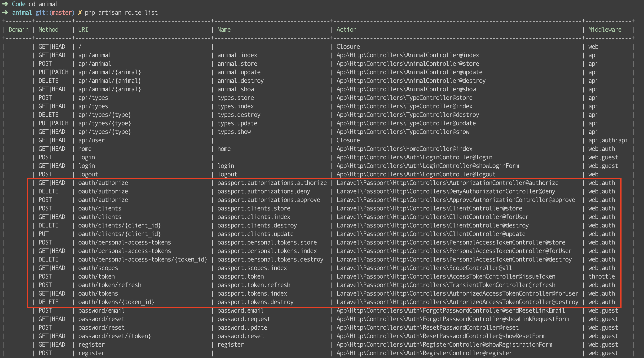This screenshot has height=358, width=644.
Task: Click the 'Name' column header
Action: (x=224, y=30)
